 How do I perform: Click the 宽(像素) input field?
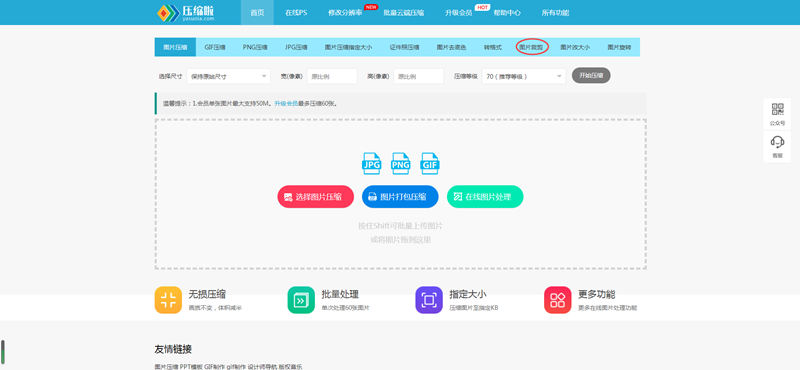pyautogui.click(x=332, y=76)
